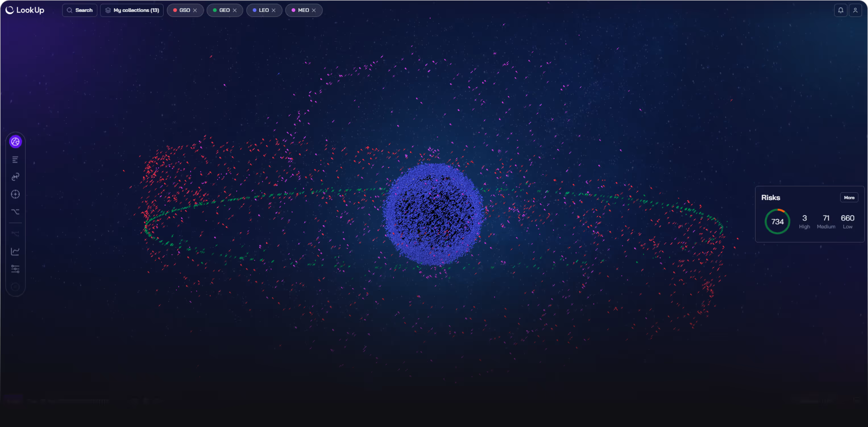Select the 3 High risk count
Viewport: 868px width, 427px height.
(804, 222)
